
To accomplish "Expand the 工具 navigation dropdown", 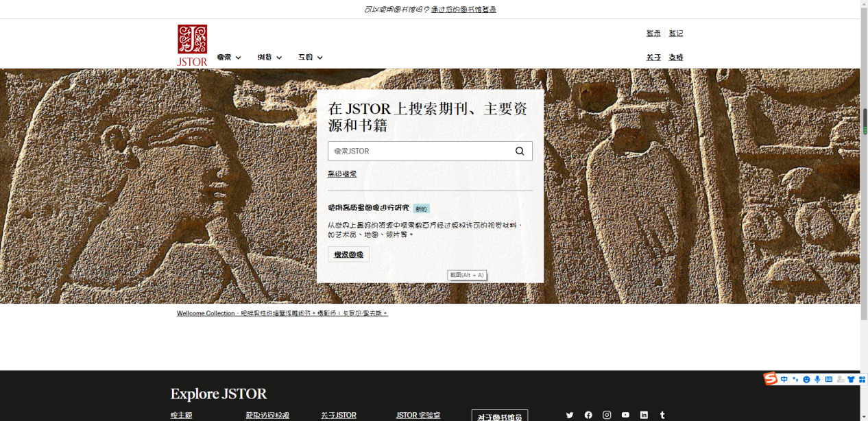I will point(310,58).
